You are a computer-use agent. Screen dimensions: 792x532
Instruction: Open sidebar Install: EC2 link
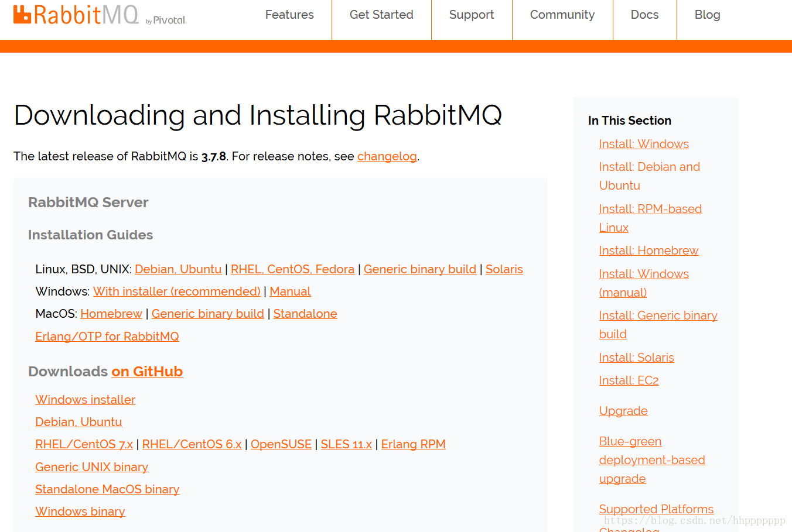(629, 380)
